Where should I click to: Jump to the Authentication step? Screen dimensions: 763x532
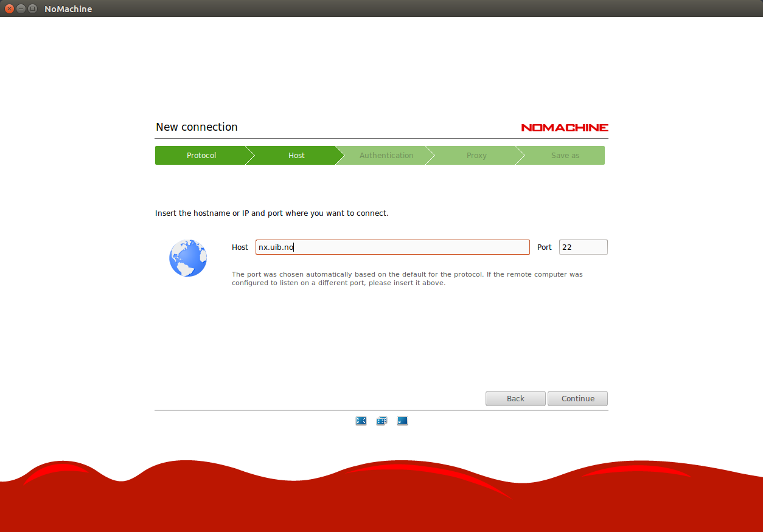coord(386,156)
